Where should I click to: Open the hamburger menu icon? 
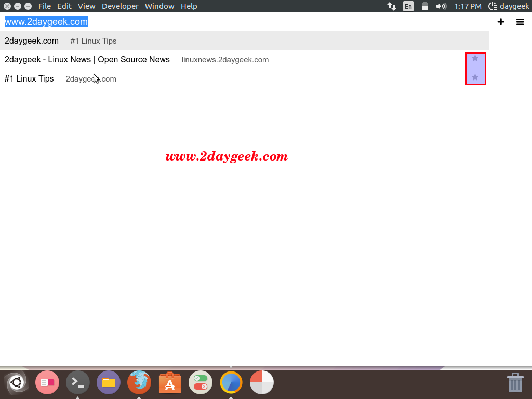tap(520, 22)
